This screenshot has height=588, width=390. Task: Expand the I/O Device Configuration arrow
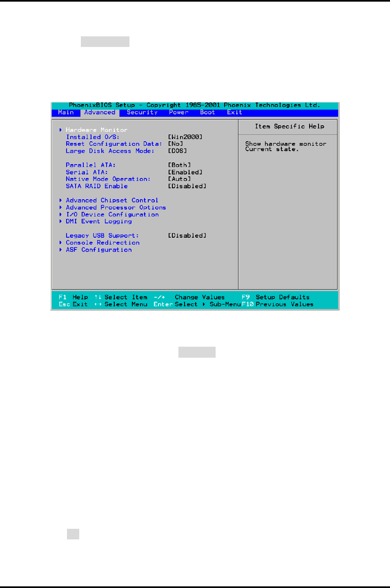60,214
